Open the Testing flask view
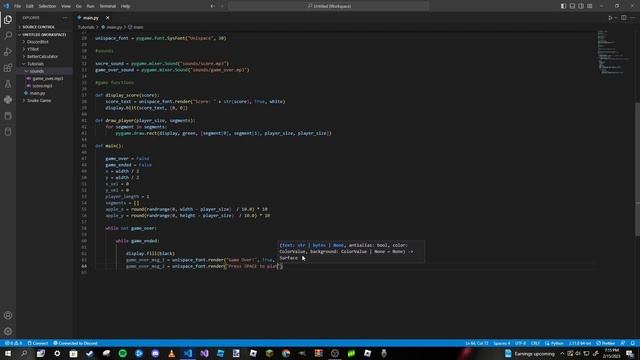 [8, 84]
